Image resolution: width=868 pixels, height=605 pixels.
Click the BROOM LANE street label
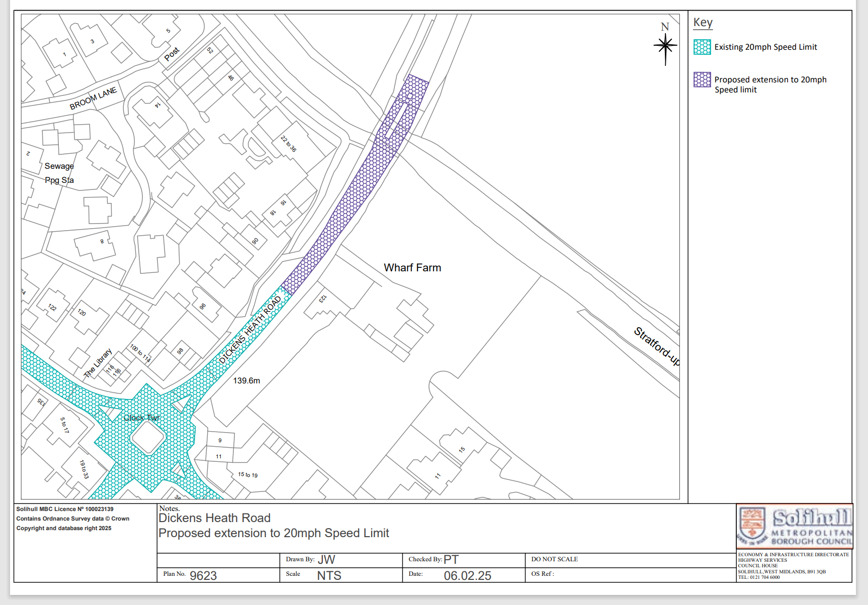coord(93,98)
